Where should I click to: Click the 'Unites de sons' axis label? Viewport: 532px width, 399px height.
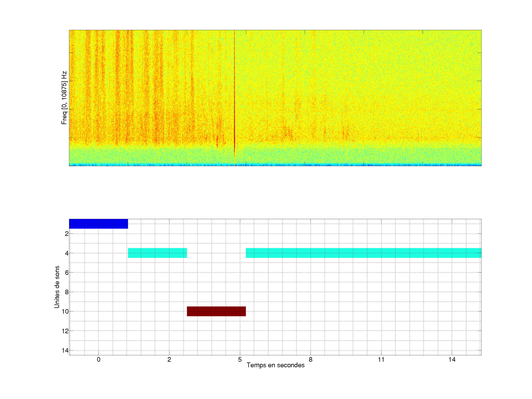(57, 287)
